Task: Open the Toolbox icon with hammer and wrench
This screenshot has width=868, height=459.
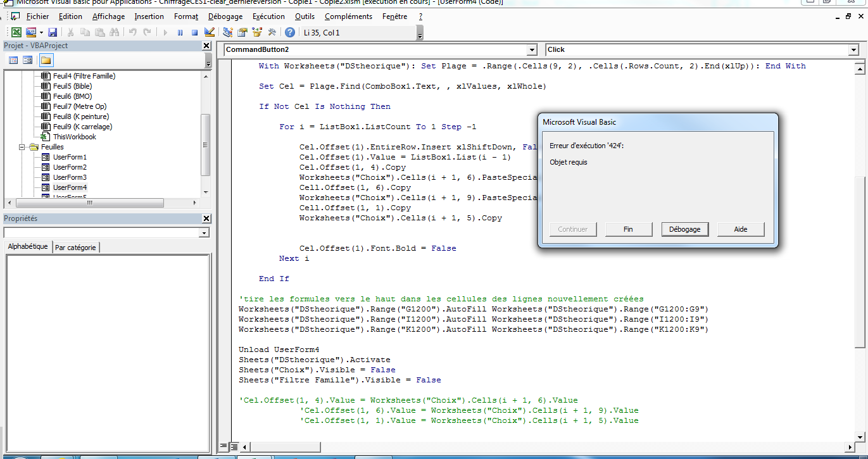Action: pyautogui.click(x=272, y=32)
